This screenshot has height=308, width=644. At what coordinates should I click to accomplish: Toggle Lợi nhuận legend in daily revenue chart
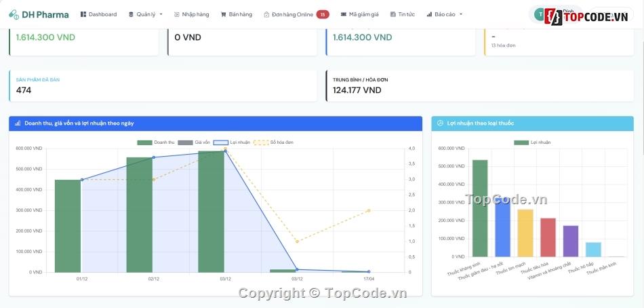(232, 142)
